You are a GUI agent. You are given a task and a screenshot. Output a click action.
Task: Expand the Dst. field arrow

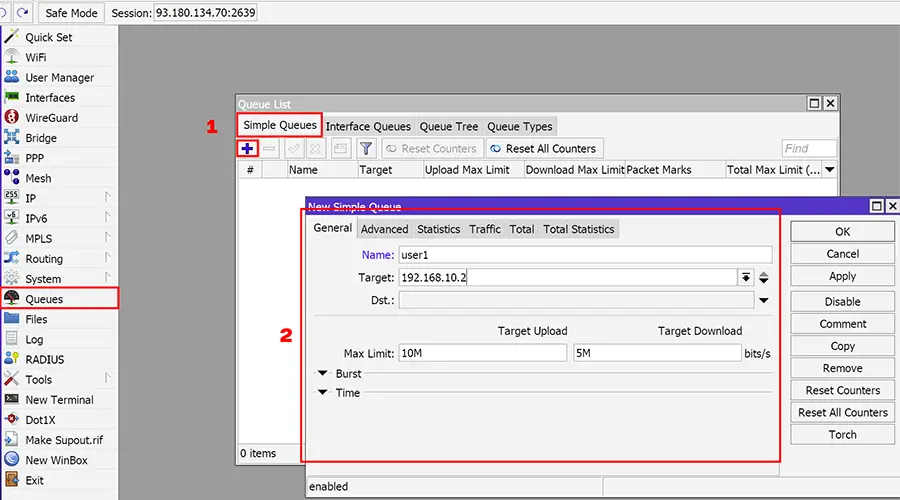coord(763,300)
